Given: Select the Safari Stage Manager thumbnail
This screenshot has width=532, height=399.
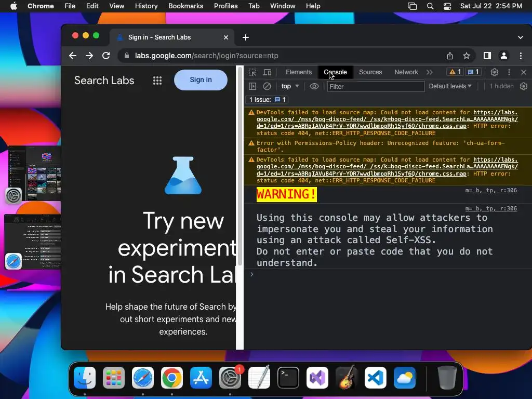Looking at the screenshot, I should [33, 242].
